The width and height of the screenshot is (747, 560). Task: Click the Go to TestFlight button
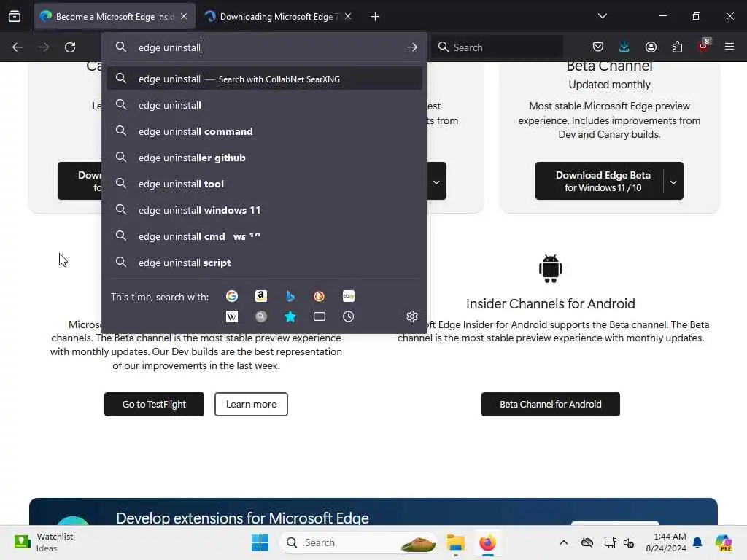coord(154,404)
